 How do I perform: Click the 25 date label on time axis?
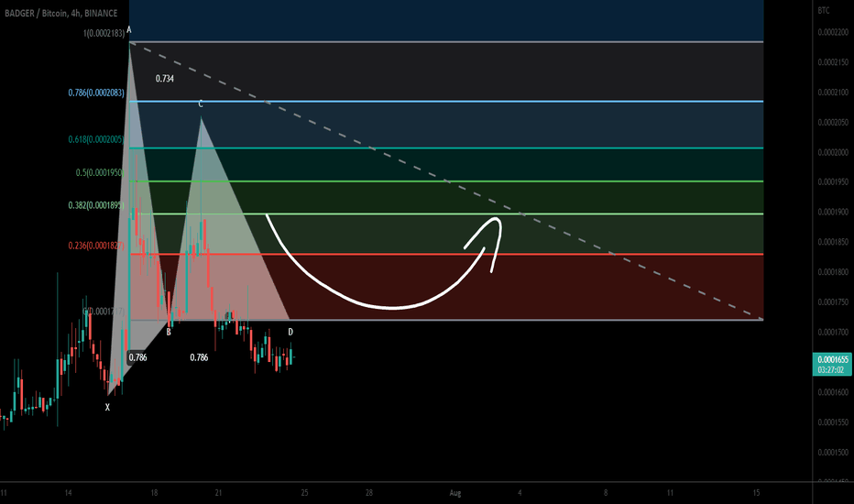pyautogui.click(x=304, y=493)
